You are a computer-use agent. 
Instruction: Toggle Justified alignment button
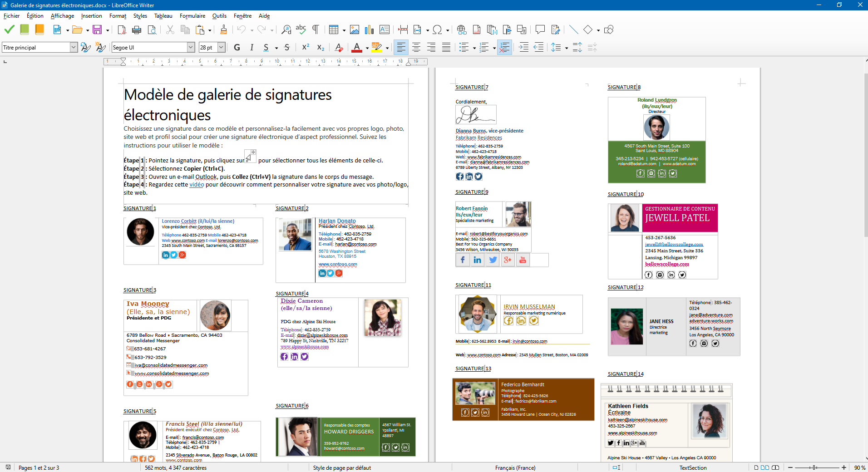[x=446, y=47]
